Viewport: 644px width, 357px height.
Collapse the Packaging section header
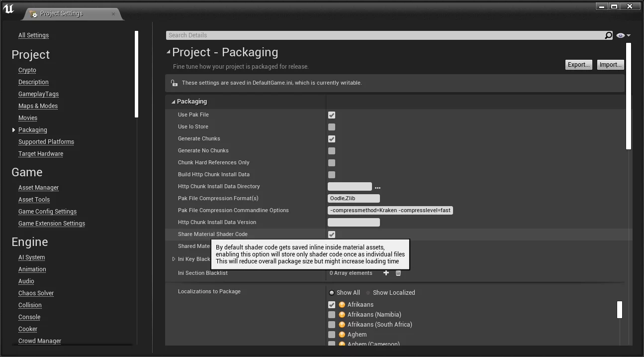[174, 102]
